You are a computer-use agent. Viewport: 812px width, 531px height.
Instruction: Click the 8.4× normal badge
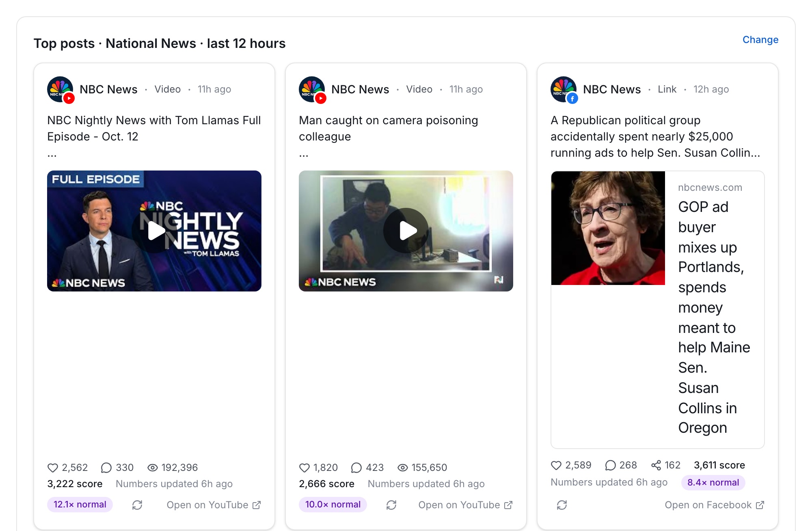click(713, 483)
